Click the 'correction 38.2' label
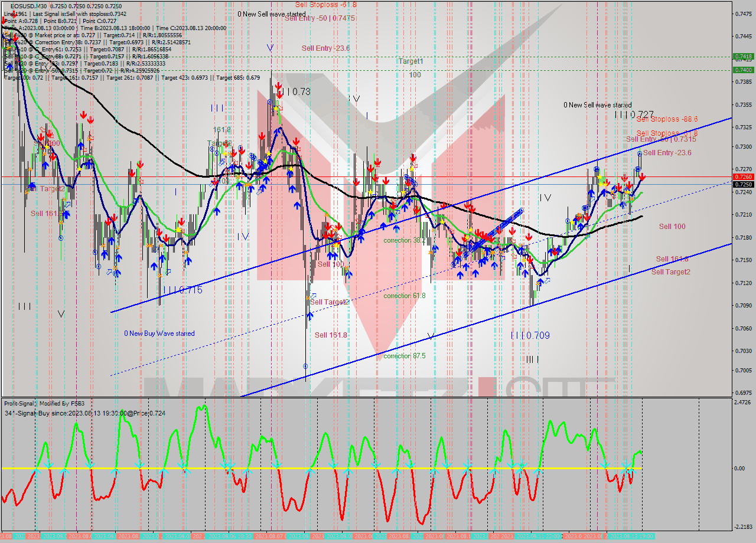This screenshot has height=543, width=756. pos(405,240)
